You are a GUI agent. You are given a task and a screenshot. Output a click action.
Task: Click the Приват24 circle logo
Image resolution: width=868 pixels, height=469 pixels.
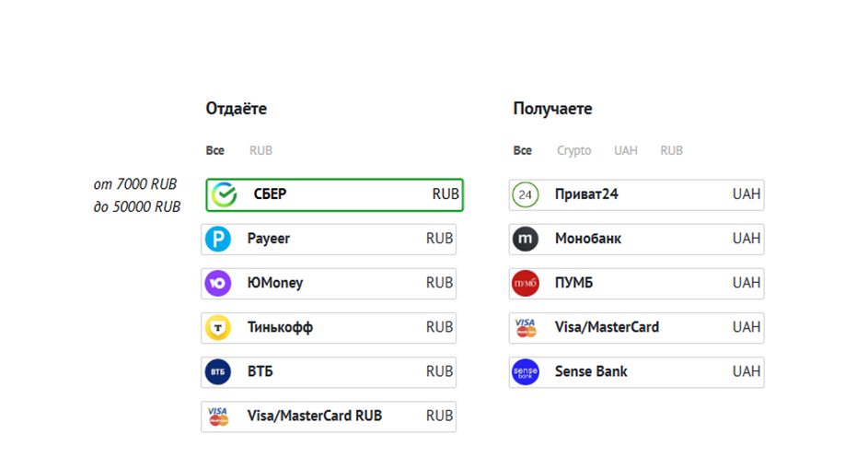(526, 194)
